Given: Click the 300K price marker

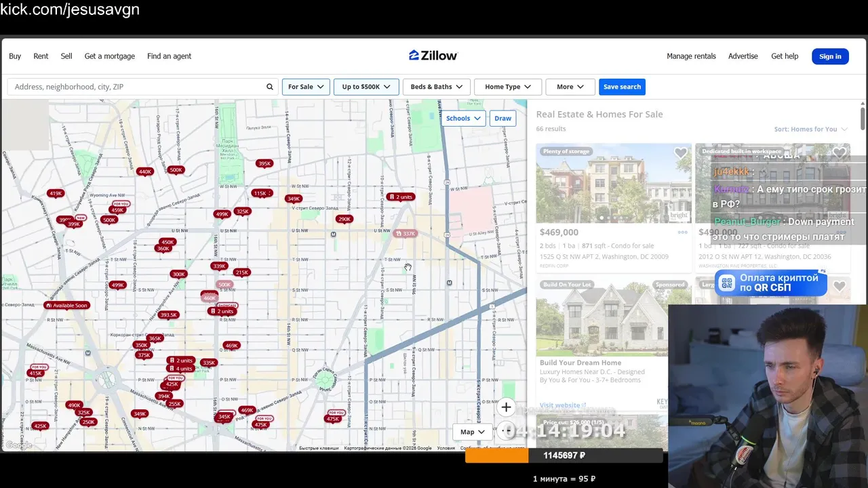Looking at the screenshot, I should point(178,274).
